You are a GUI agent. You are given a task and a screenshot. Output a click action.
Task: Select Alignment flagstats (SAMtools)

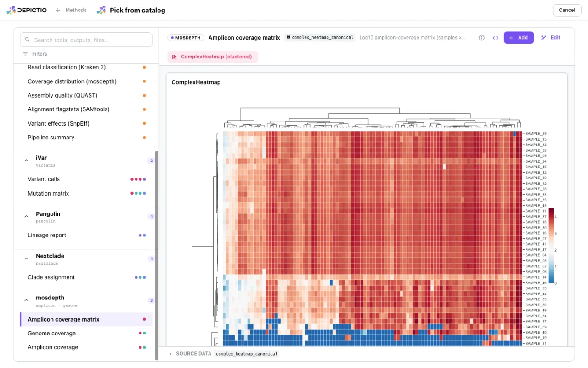[86, 109]
